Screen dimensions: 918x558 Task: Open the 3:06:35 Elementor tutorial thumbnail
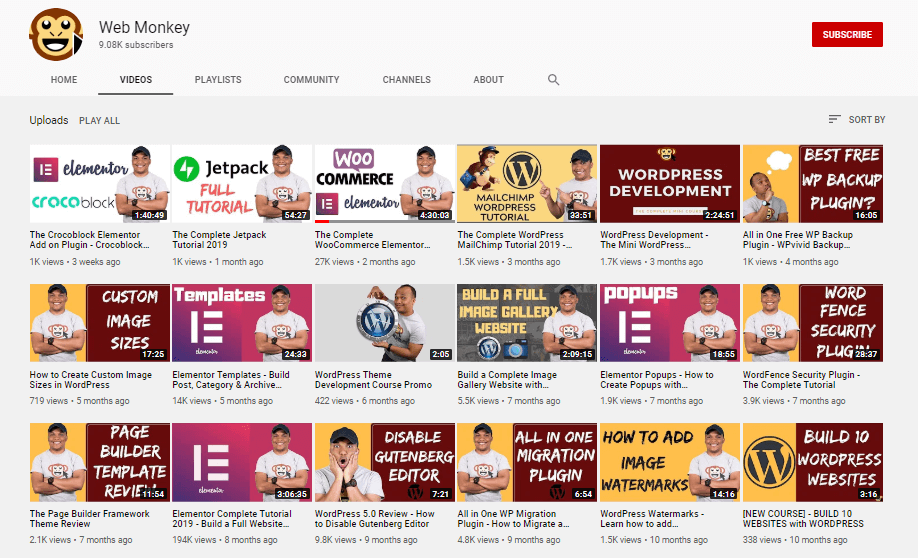242,462
